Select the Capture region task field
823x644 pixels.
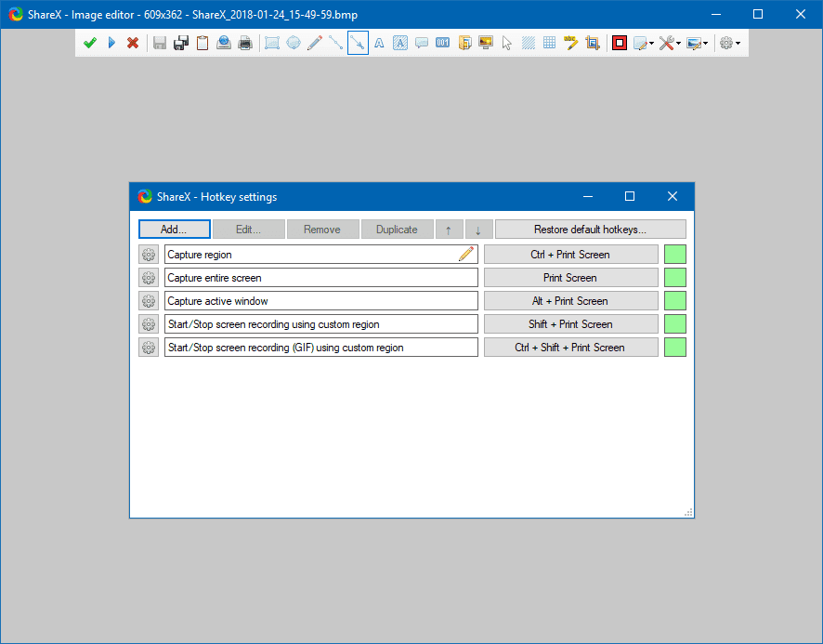[x=320, y=255]
